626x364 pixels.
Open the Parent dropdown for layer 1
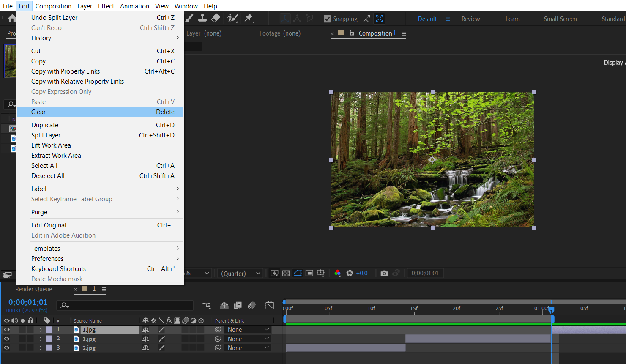248,330
